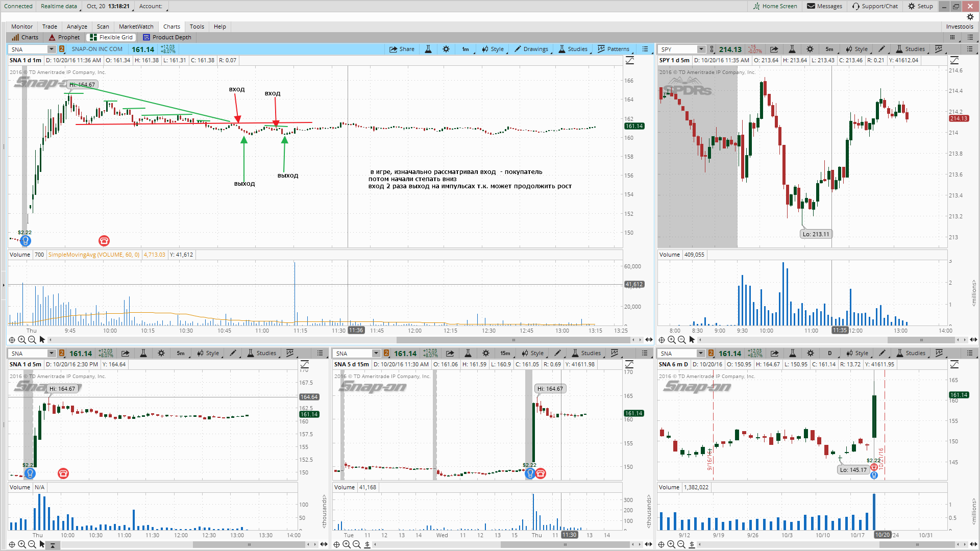
Task: Switch to the Charts sub-tab
Action: pos(25,37)
